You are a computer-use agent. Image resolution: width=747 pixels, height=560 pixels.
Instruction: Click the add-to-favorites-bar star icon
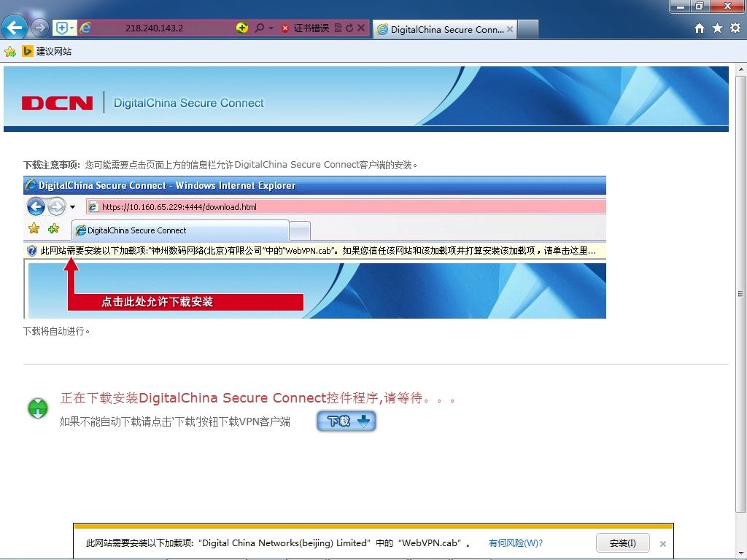[x=10, y=52]
